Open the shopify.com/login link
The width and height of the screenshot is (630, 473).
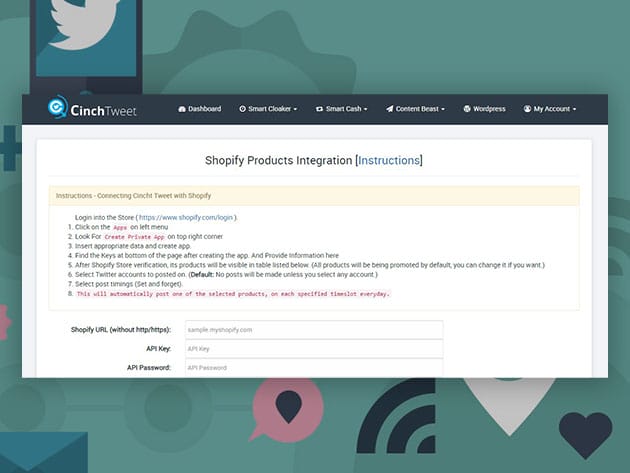[186, 217]
